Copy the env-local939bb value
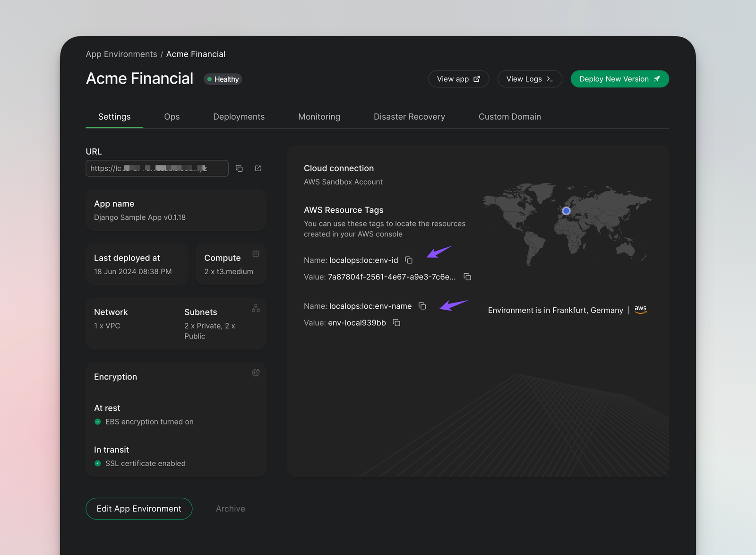The width and height of the screenshot is (756, 555). [x=397, y=323]
